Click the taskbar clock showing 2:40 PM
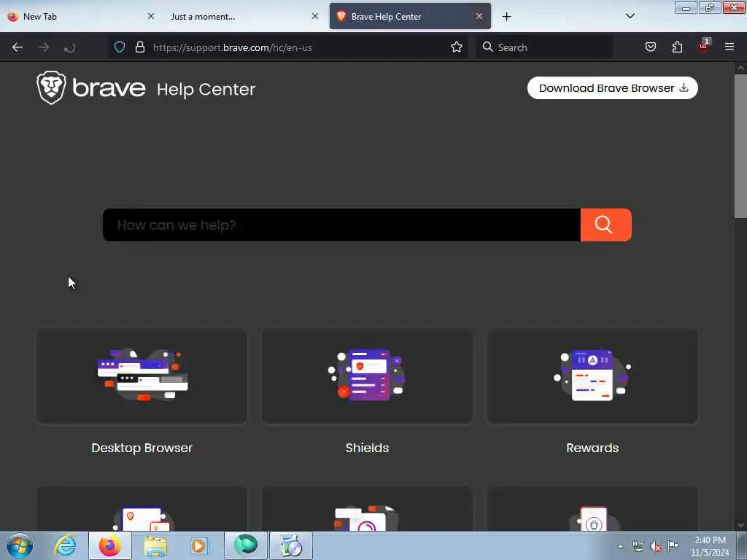 tap(710, 546)
